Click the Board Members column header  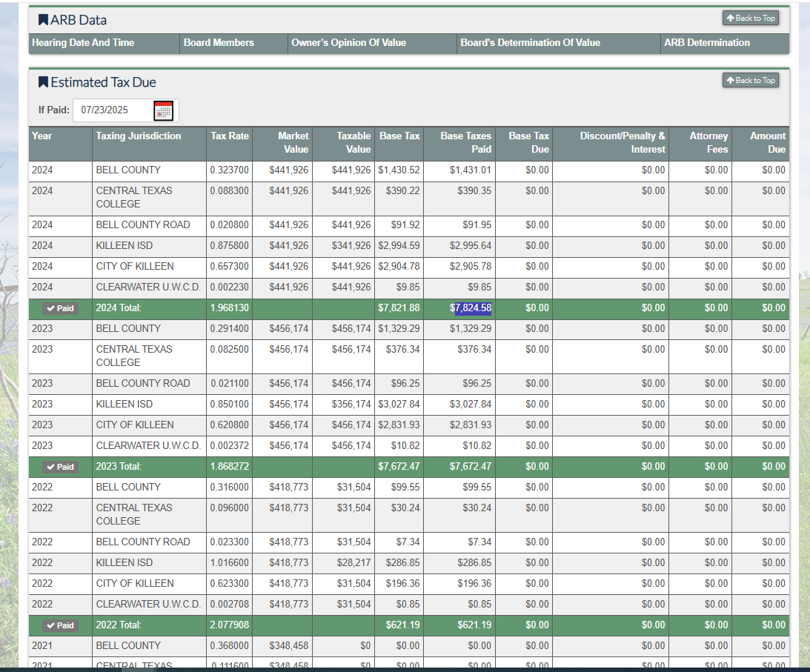[x=219, y=43]
